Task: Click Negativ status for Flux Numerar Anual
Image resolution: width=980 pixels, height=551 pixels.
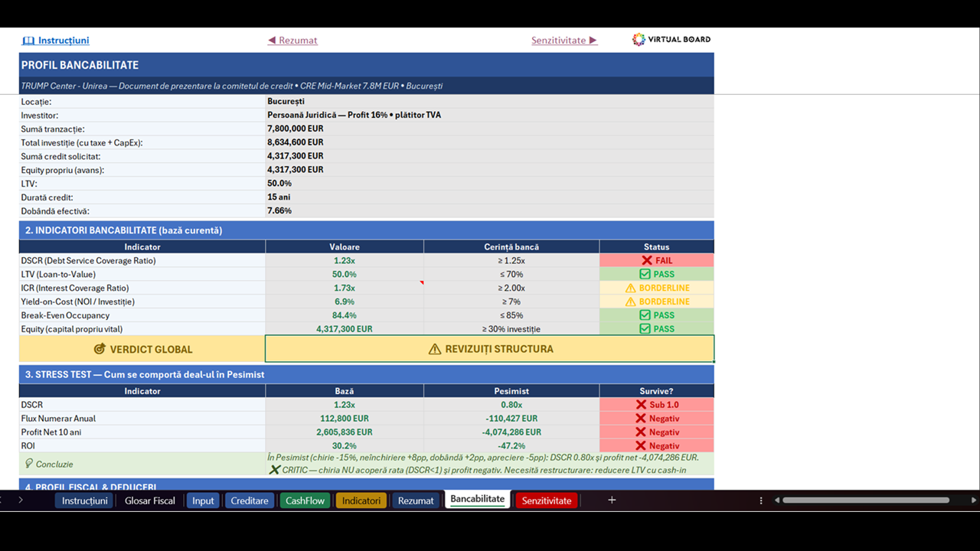Action: coord(657,419)
